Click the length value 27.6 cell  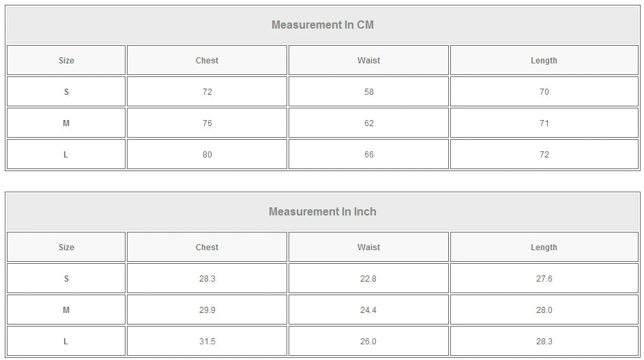coord(544,279)
